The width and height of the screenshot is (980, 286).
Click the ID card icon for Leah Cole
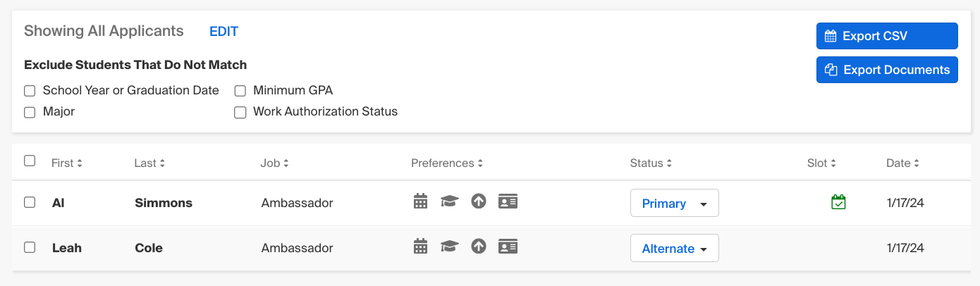(508, 247)
